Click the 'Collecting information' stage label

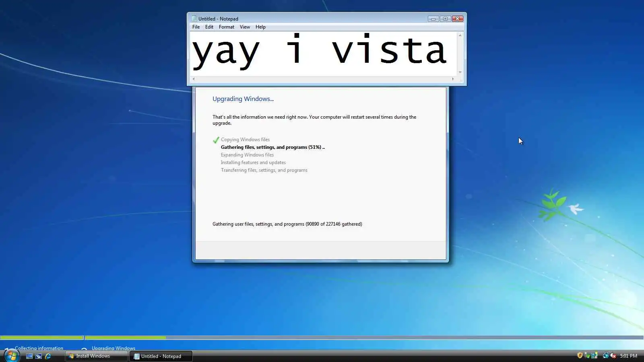tap(39, 348)
